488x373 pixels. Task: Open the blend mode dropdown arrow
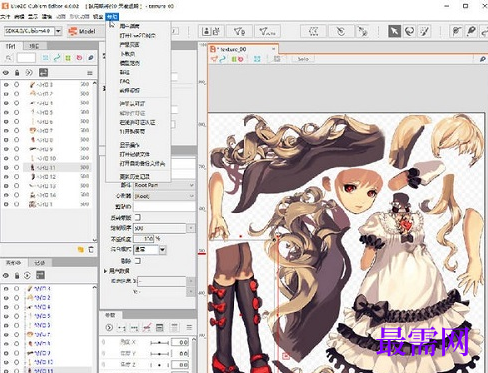coord(162,250)
